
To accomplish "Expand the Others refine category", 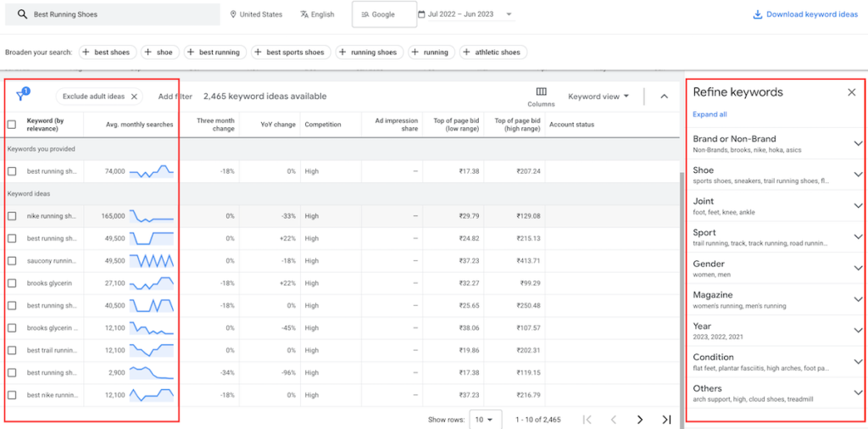I will point(858,393).
